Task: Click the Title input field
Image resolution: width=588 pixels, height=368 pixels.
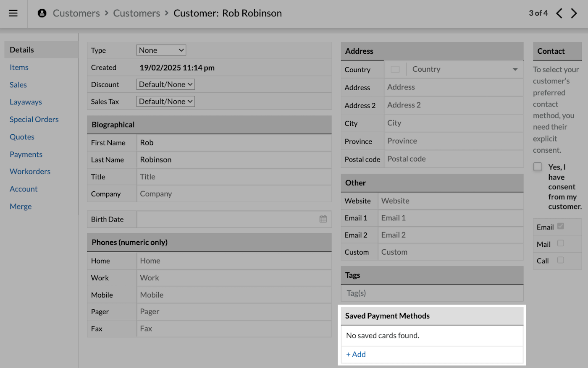Action: pyautogui.click(x=234, y=177)
